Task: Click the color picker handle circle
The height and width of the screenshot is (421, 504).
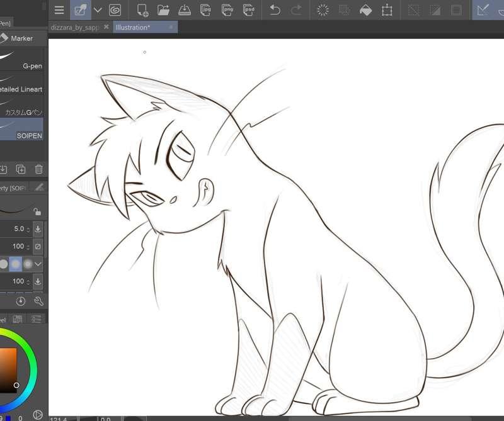Action: pos(16,385)
